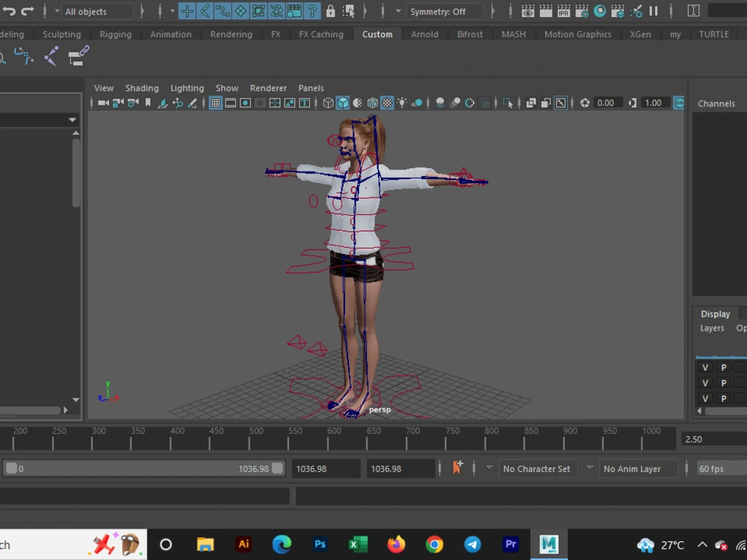The image size is (747, 560).
Task: Click the wireframe cube shading icon
Action: [328, 103]
